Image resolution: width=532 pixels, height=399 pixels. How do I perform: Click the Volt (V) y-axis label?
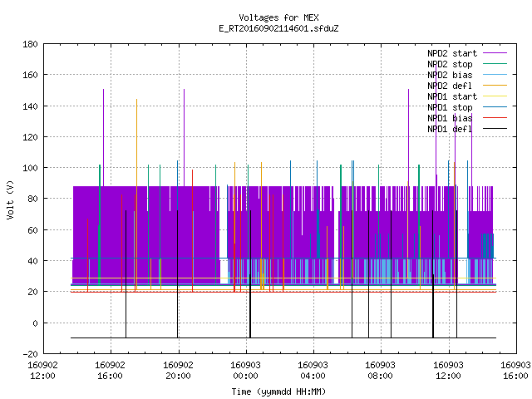point(10,199)
